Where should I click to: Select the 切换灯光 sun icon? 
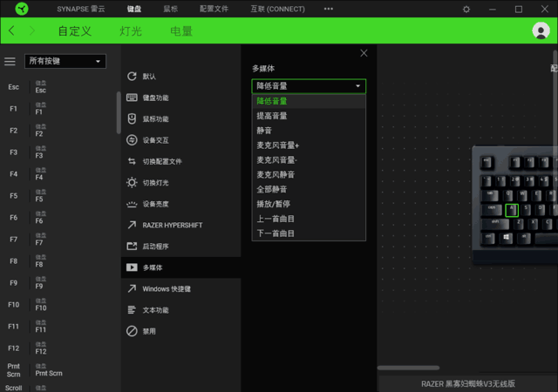[132, 182]
